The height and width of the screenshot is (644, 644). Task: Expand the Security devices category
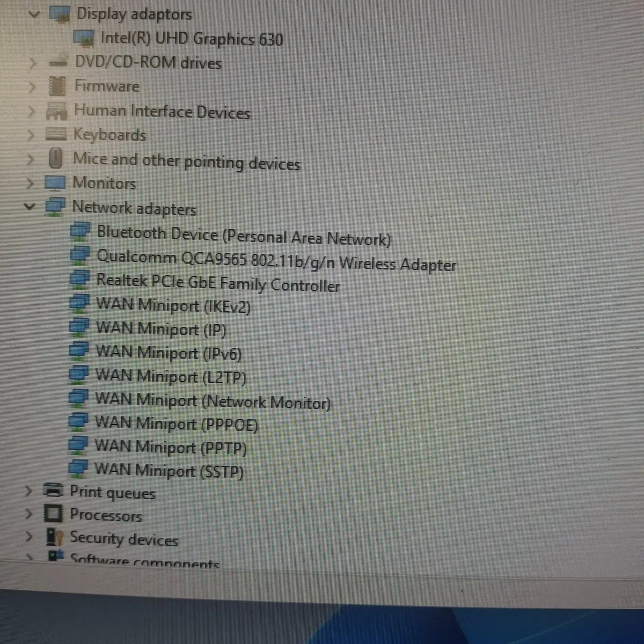[x=28, y=536]
